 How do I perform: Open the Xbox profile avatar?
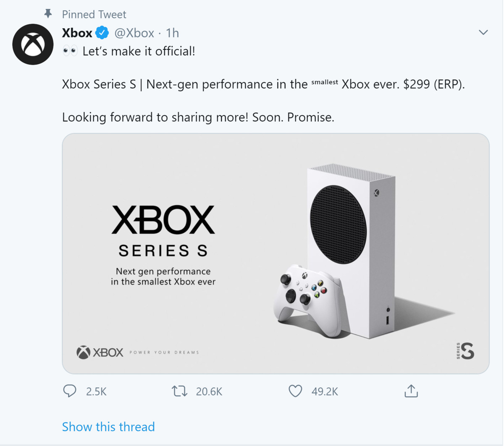point(33,44)
